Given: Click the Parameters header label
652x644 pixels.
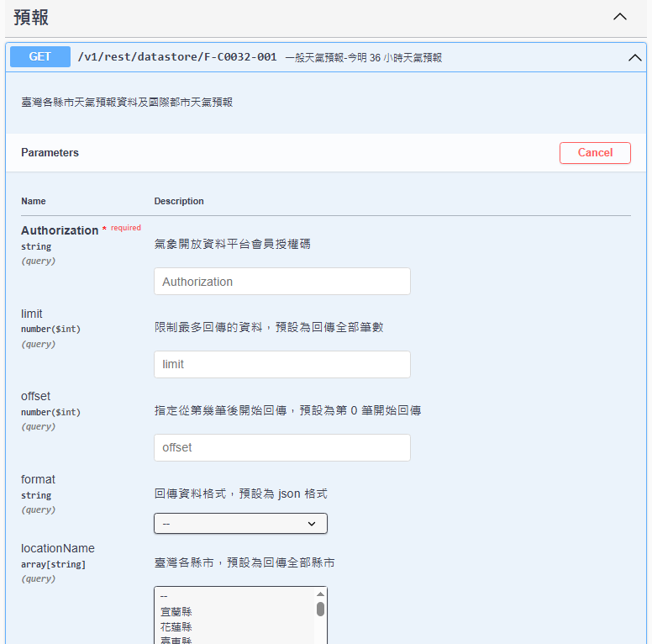Looking at the screenshot, I should 50,153.
